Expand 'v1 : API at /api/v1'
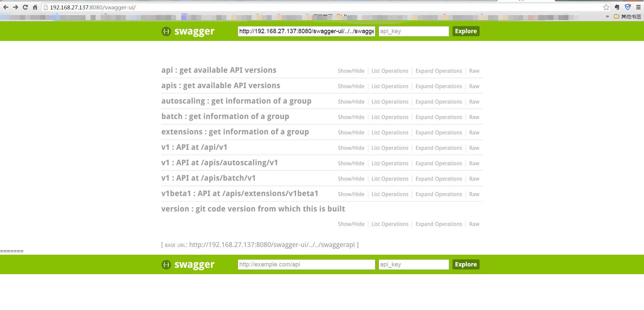Viewport: 644px width, 310px height. click(194, 147)
